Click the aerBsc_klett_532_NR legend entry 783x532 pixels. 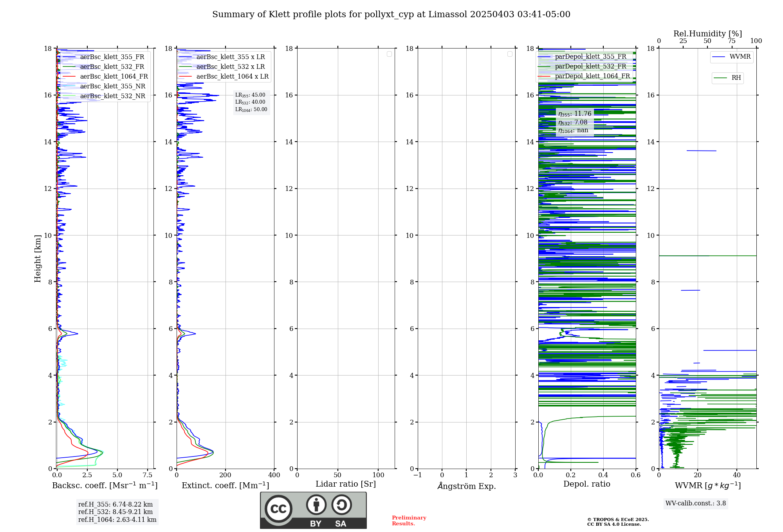coord(112,96)
